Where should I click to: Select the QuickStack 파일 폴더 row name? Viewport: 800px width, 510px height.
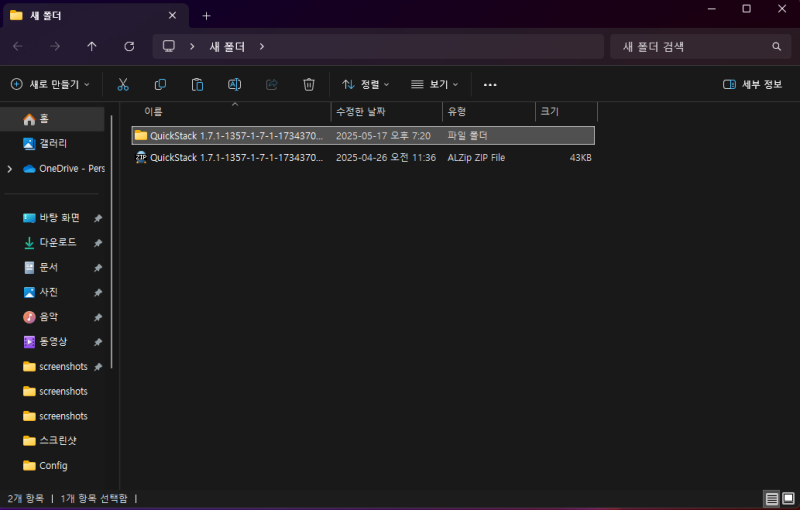click(x=236, y=136)
